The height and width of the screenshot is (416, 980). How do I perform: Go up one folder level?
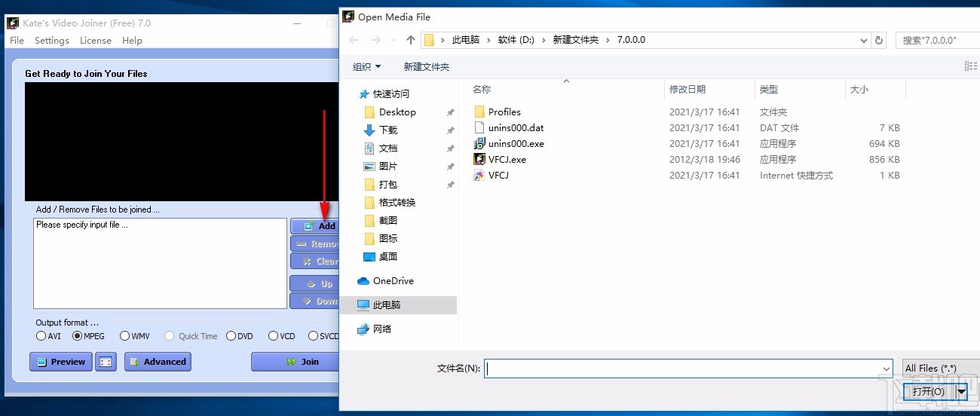pos(410,40)
